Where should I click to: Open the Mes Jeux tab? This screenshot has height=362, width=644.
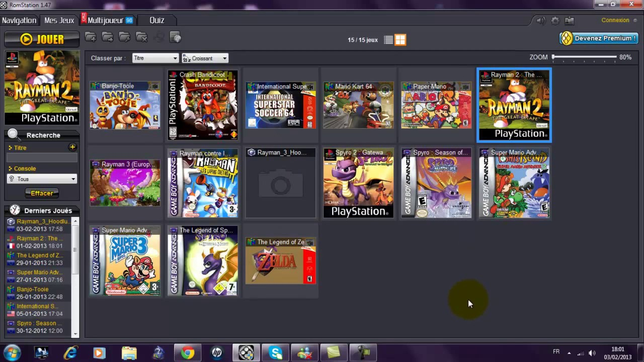coord(59,20)
